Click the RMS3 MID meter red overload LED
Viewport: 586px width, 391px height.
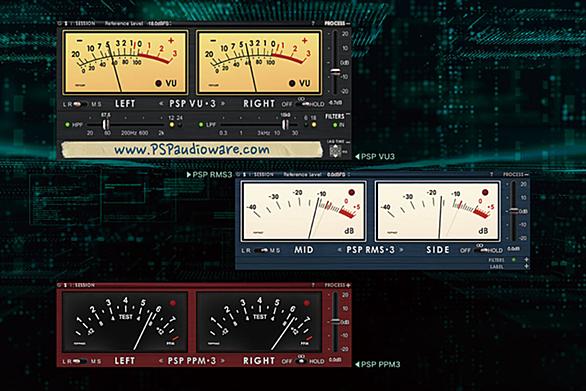tap(351, 193)
